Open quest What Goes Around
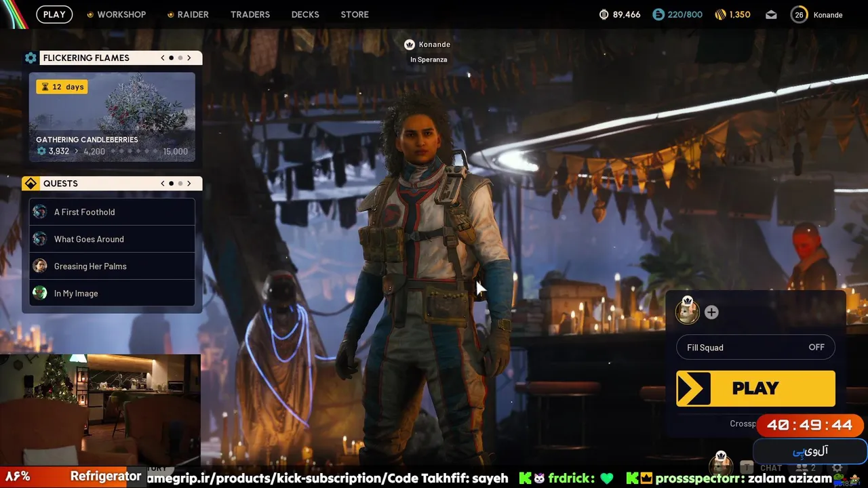Screen dimensions: 868x488 (112, 239)
